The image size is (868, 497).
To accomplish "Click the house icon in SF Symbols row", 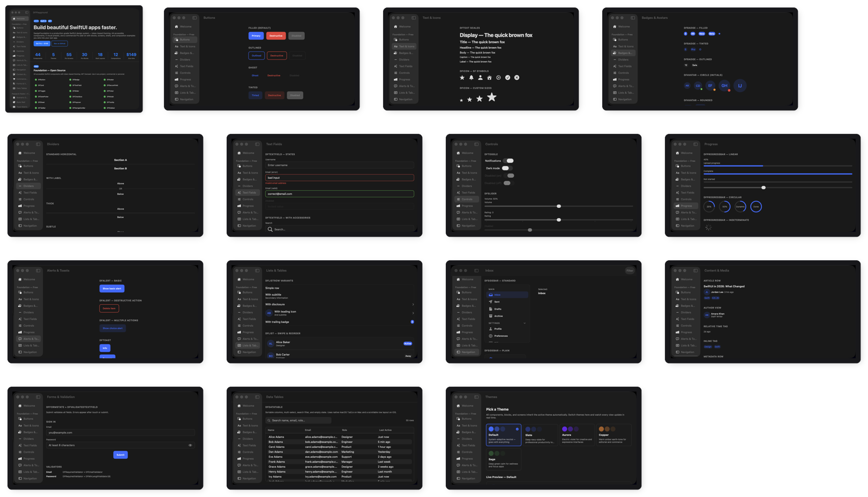I will (x=489, y=78).
